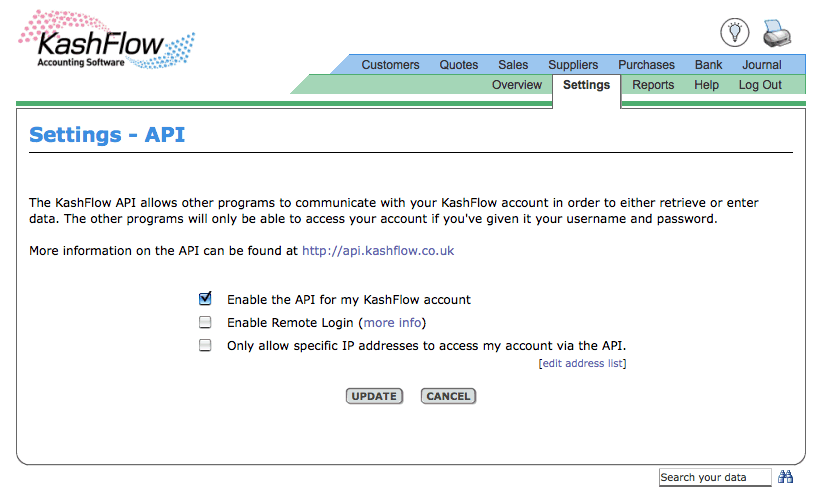Viewport: 823px width, 494px height.
Task: Choose Overview in the secondary menu
Action: 517,85
